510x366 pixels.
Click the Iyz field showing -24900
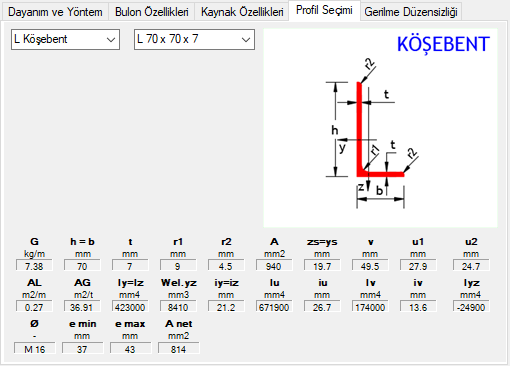471,307
